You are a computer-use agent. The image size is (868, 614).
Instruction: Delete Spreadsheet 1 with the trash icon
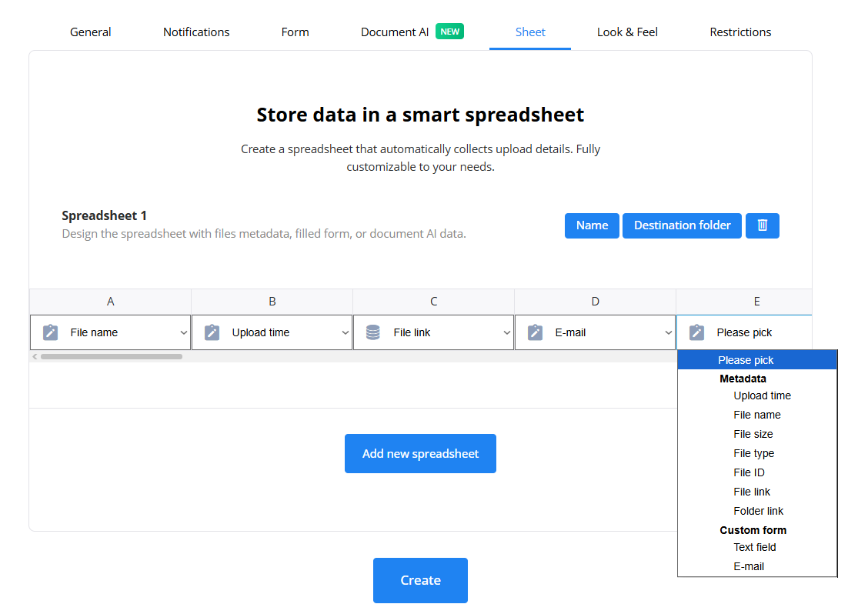(x=762, y=225)
